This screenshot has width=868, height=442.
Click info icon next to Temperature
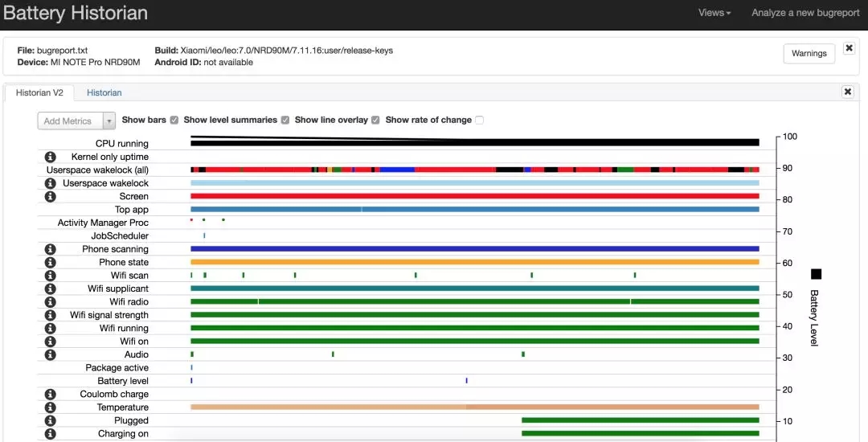tap(50, 407)
